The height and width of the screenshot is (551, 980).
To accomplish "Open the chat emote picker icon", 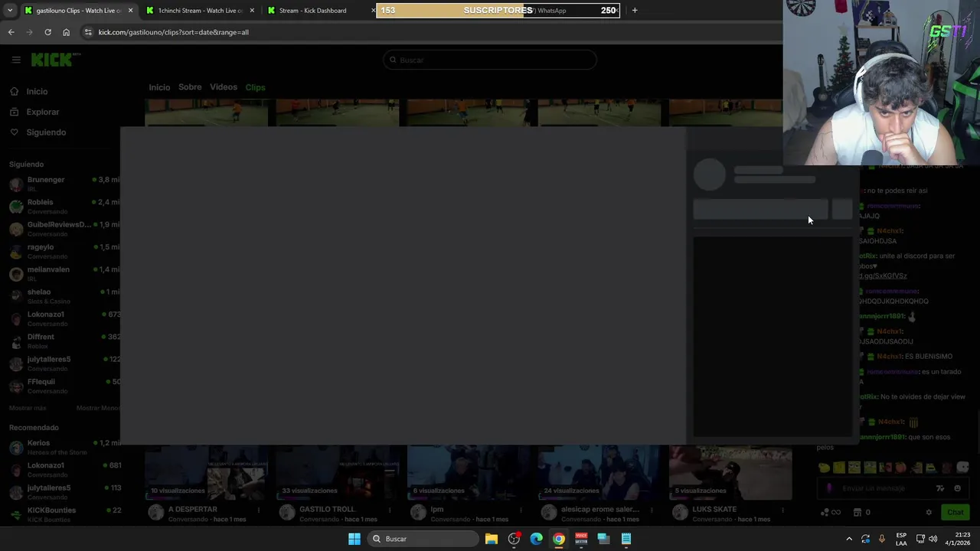I will (x=957, y=488).
